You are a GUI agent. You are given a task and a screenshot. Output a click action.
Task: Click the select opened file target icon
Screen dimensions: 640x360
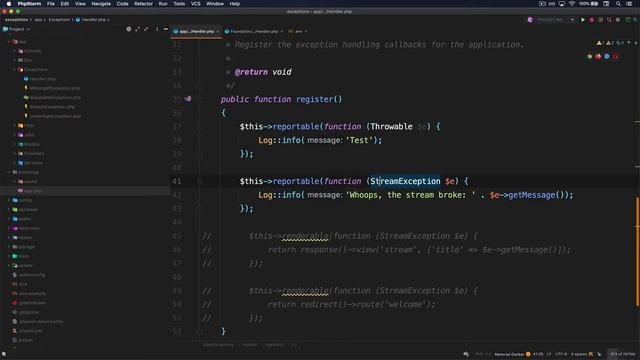tap(129, 29)
